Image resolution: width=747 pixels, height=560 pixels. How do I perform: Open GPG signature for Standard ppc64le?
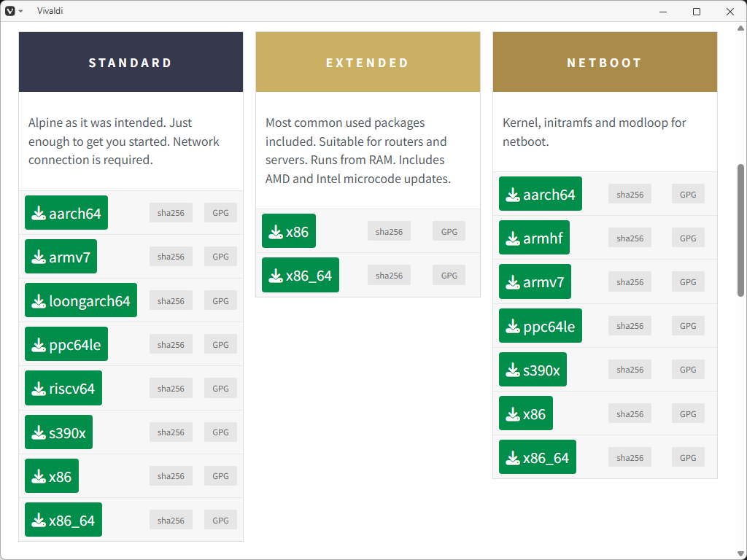220,344
